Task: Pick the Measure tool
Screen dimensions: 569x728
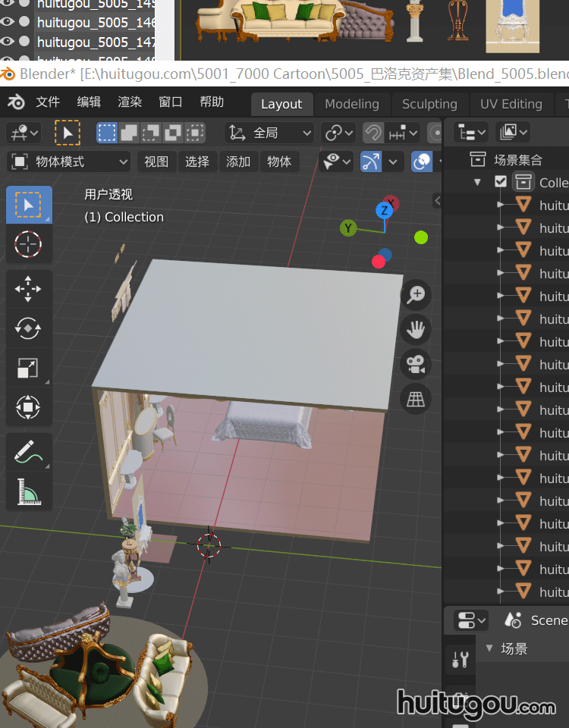Action: coord(29,492)
